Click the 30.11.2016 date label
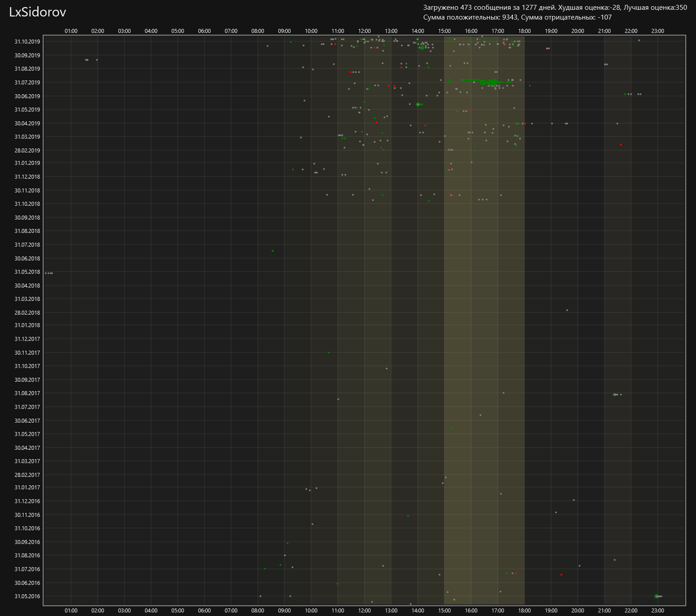The image size is (696, 616). point(27,515)
